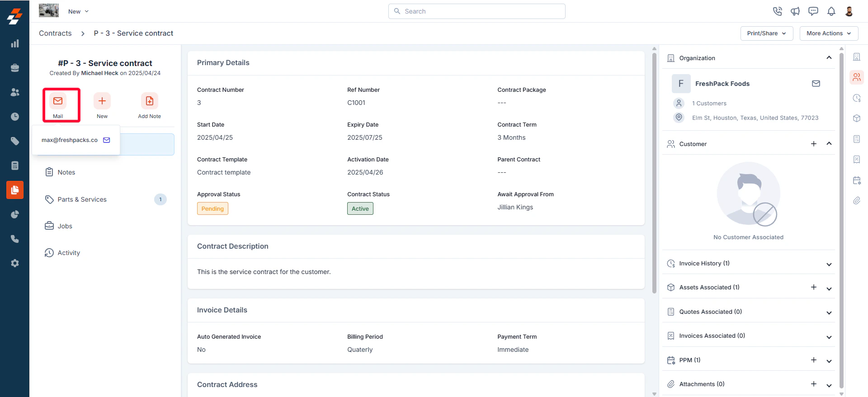
Task: Add an attachment with the plus button
Action: point(814,384)
